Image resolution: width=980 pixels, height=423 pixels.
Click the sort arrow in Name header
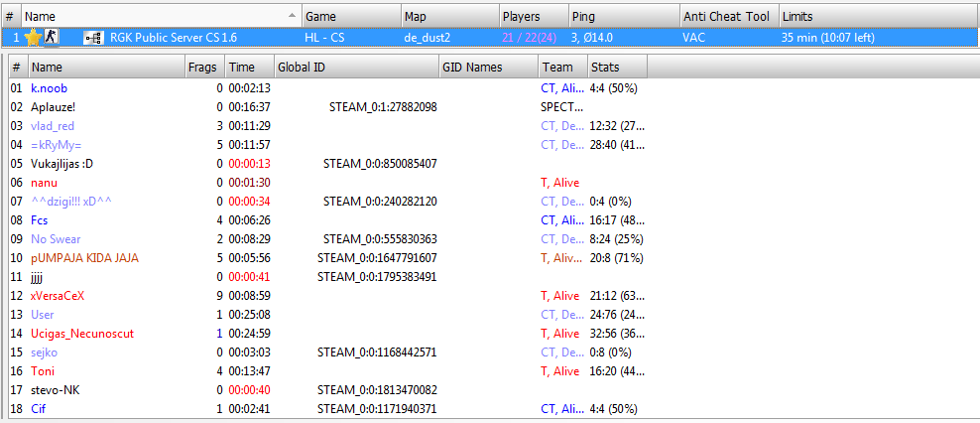293,14
